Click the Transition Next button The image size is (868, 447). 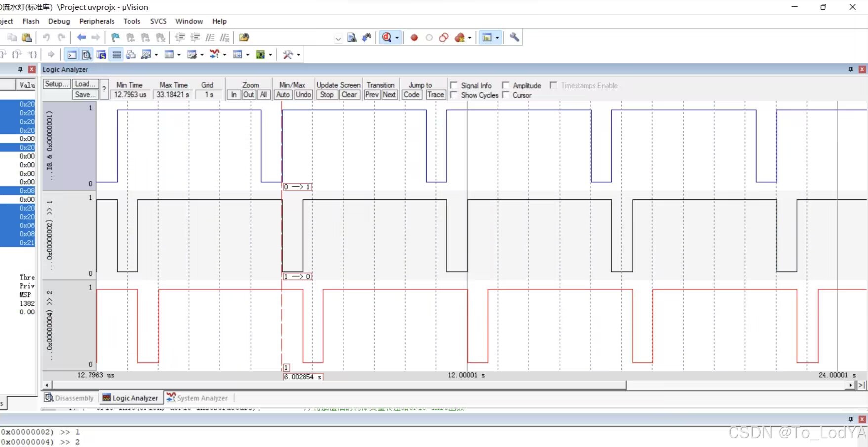[390, 95]
